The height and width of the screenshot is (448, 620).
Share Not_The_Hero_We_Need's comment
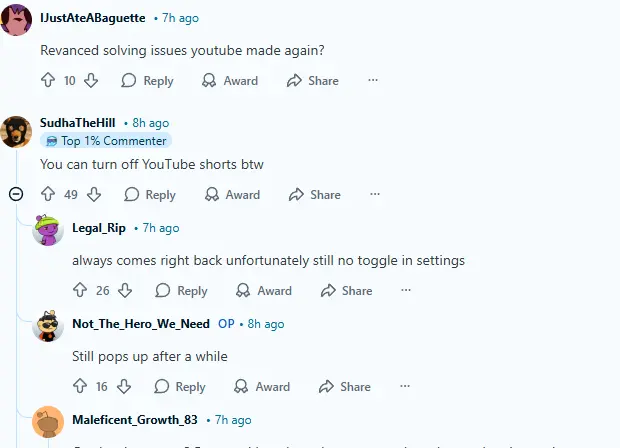click(345, 387)
